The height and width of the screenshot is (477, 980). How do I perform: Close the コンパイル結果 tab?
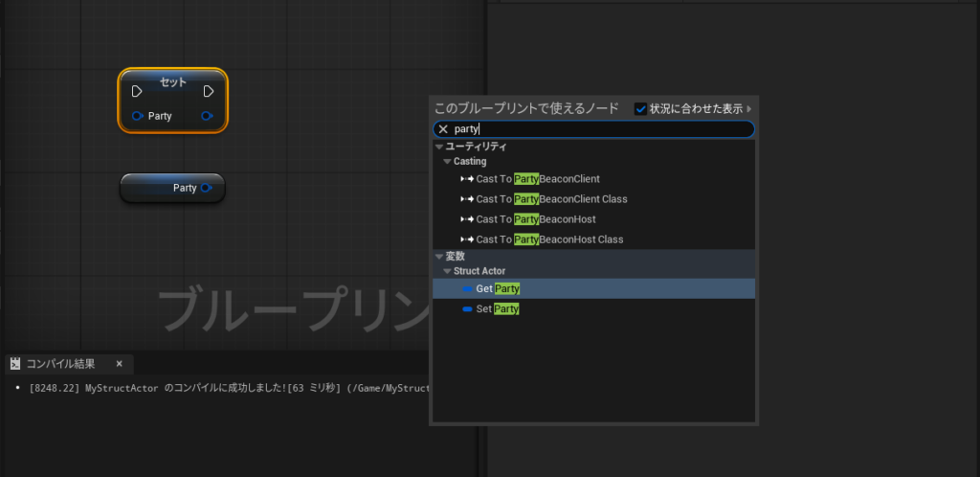click(x=120, y=364)
